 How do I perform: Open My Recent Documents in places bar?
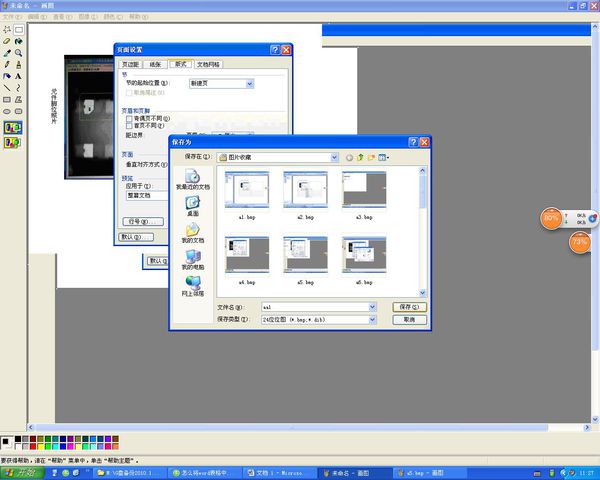(x=192, y=180)
